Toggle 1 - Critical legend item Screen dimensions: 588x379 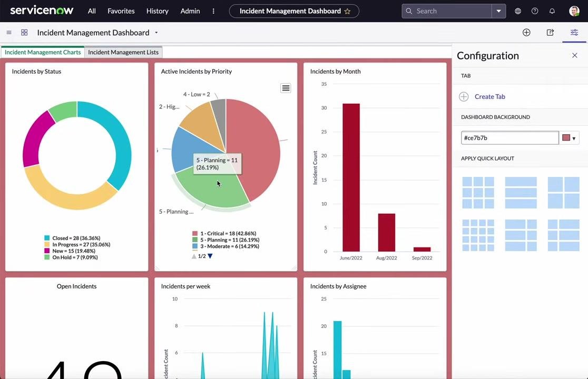click(224, 233)
